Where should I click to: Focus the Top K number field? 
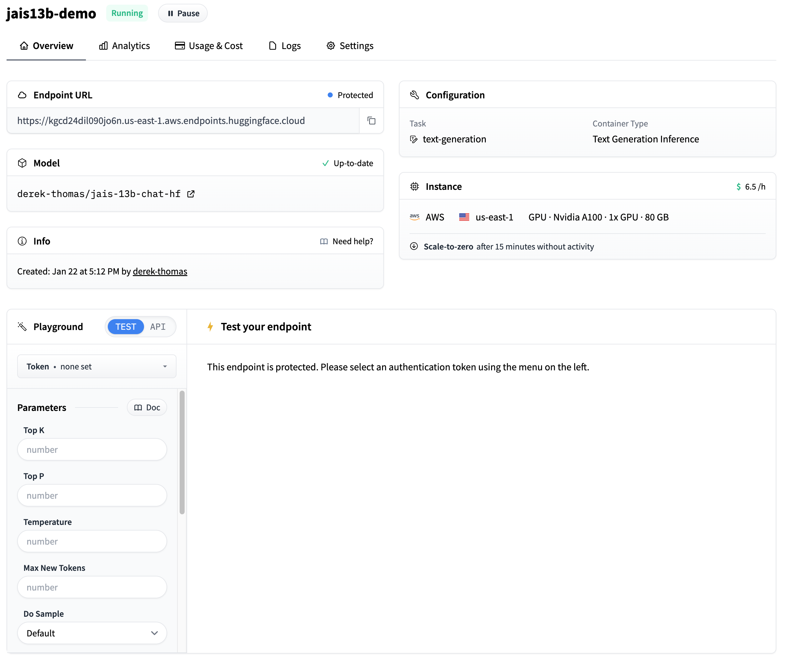tap(92, 450)
